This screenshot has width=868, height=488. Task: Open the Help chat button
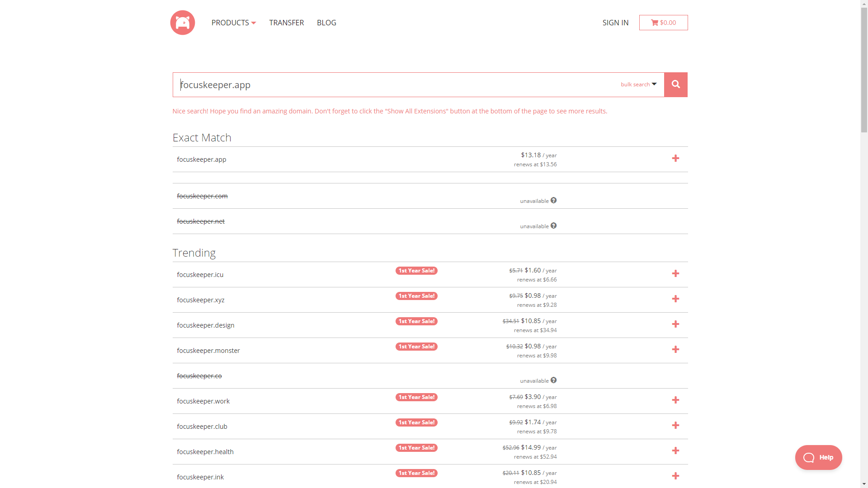pos(818,457)
